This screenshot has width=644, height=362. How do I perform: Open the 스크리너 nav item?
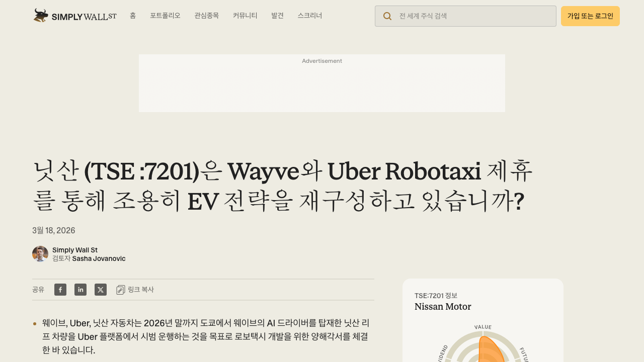[x=310, y=16]
